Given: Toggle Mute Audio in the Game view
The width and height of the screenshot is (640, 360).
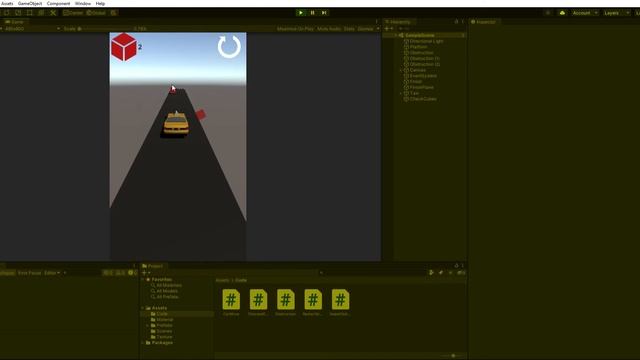Looking at the screenshot, I should (x=329, y=29).
